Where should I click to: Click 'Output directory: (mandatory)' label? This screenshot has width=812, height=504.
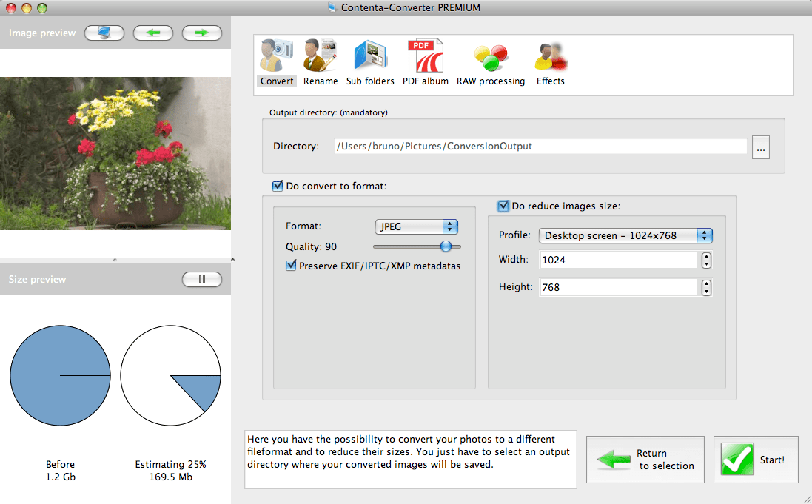[329, 112]
